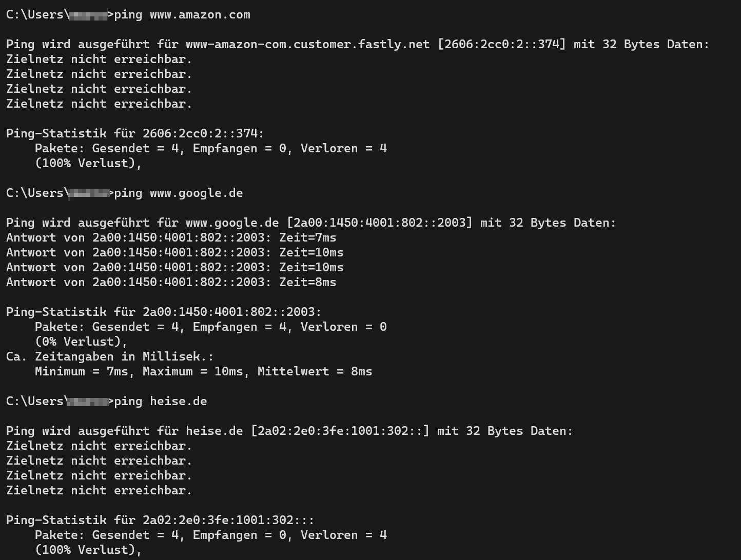Click google.de address [2a00:1450:4001:802::2003] in header
The width and height of the screenshot is (741, 560).
(x=380, y=223)
